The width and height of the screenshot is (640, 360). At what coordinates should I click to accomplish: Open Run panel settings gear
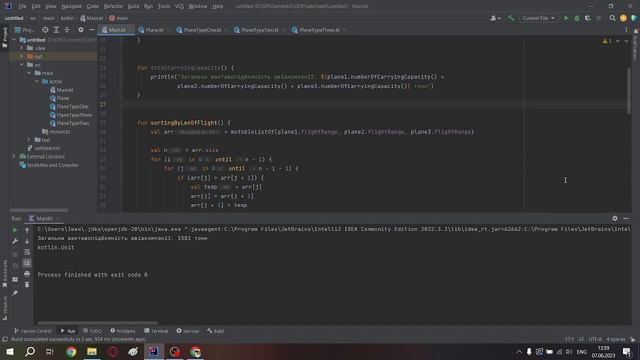coord(615,218)
